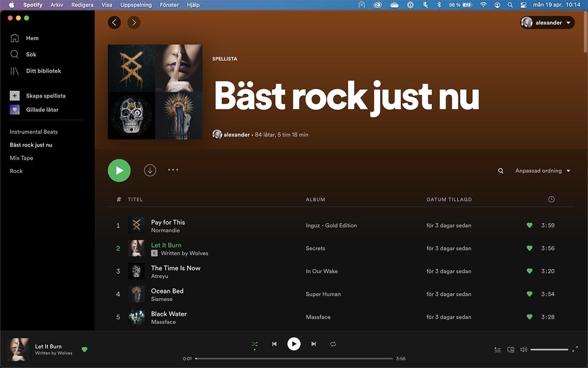The image size is (588, 368).
Task: Unlike Ocean Bed via its heart
Action: coord(530,294)
